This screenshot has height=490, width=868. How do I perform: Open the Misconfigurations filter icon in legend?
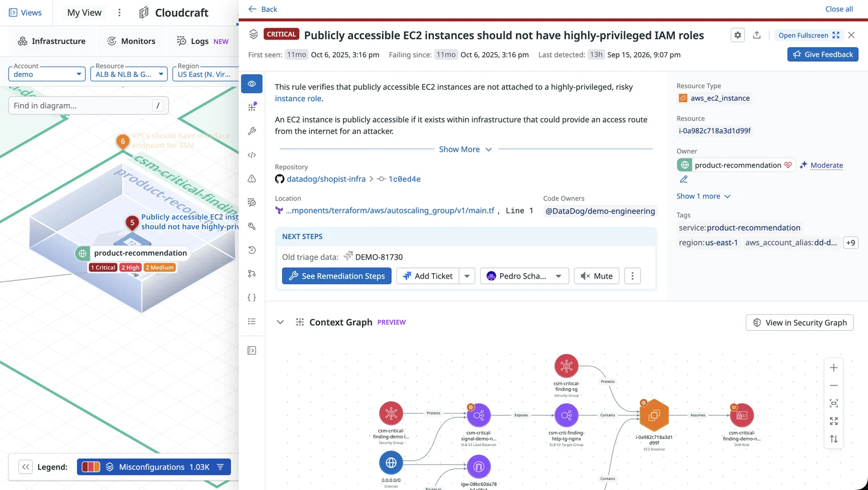[x=220, y=467]
